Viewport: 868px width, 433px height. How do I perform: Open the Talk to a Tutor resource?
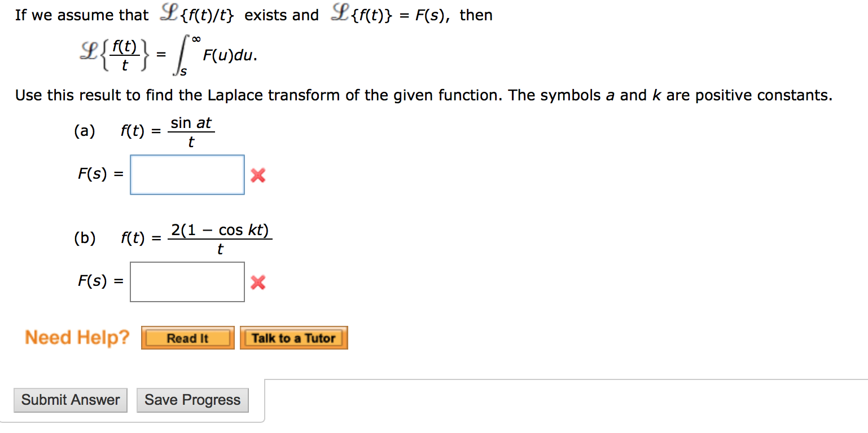pos(293,337)
